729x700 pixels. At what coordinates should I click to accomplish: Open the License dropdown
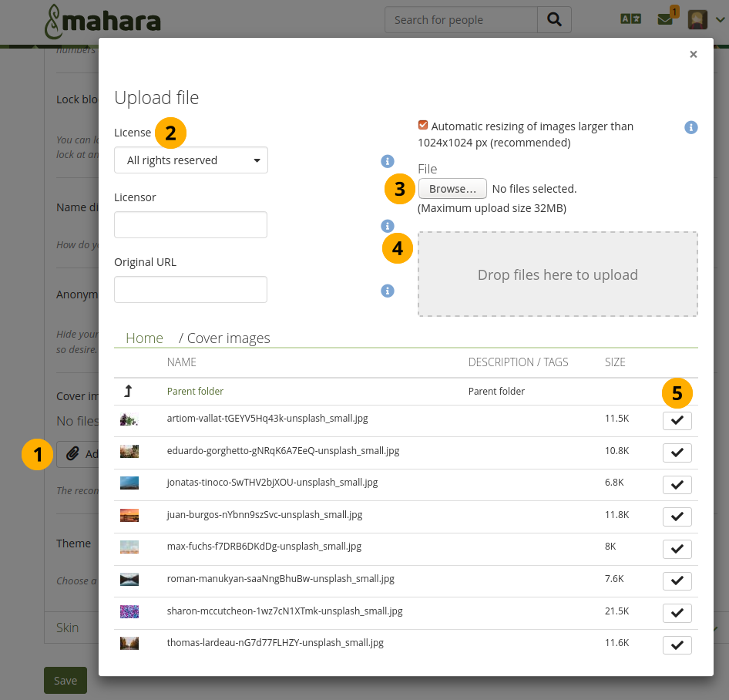tap(191, 160)
